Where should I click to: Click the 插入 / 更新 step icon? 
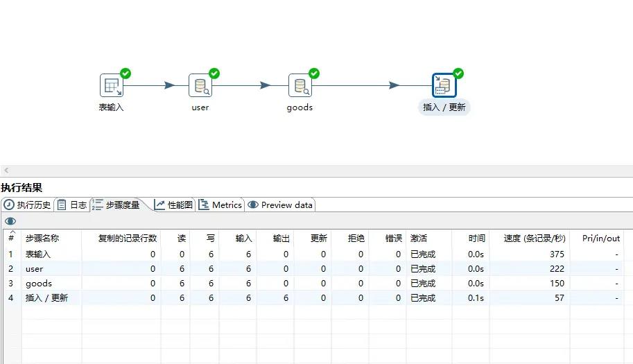coord(444,86)
